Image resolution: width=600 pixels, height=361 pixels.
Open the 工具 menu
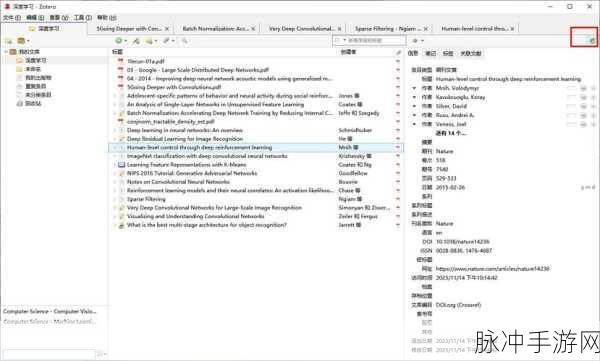coord(83,18)
